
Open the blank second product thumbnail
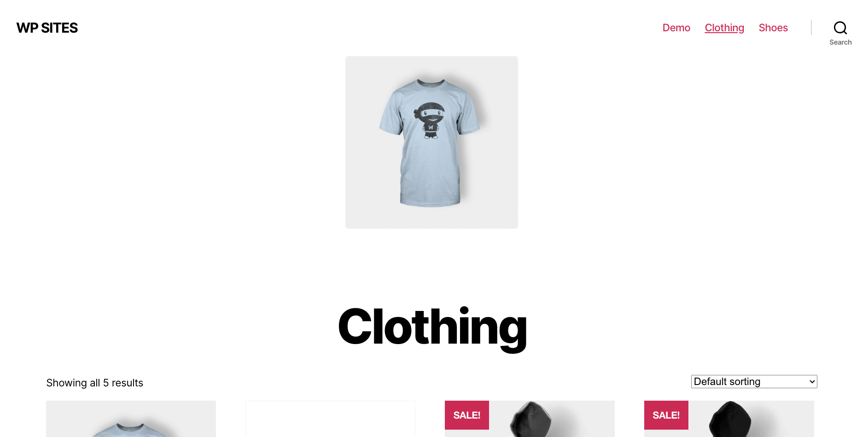pyautogui.click(x=330, y=419)
